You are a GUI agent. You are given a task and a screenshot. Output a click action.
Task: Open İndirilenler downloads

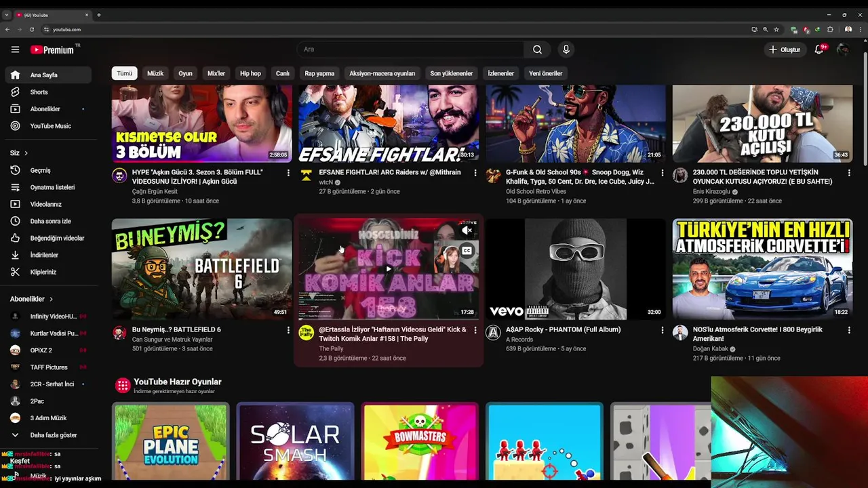47,255
